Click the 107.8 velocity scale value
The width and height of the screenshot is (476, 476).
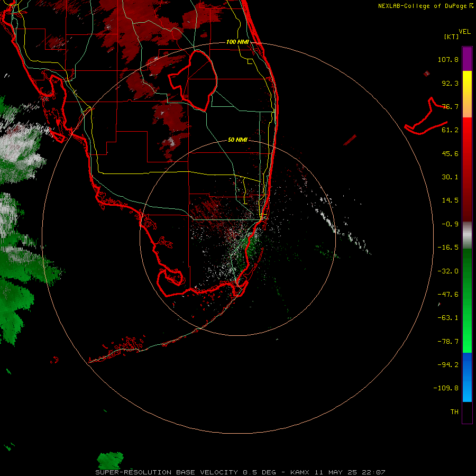(x=448, y=59)
